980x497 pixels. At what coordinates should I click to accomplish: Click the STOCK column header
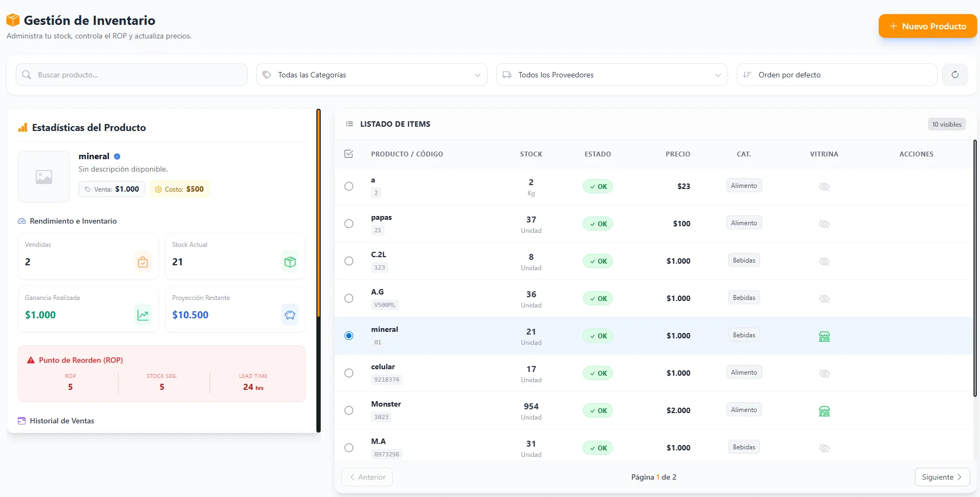click(531, 154)
